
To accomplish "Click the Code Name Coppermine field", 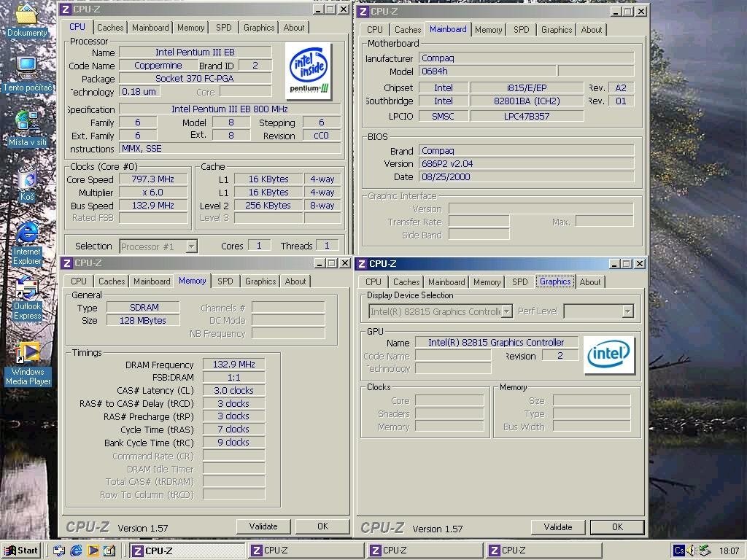I will pos(158,65).
